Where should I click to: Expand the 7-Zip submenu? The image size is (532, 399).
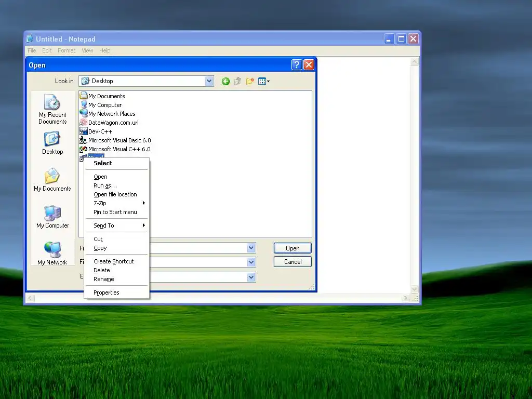click(x=117, y=203)
